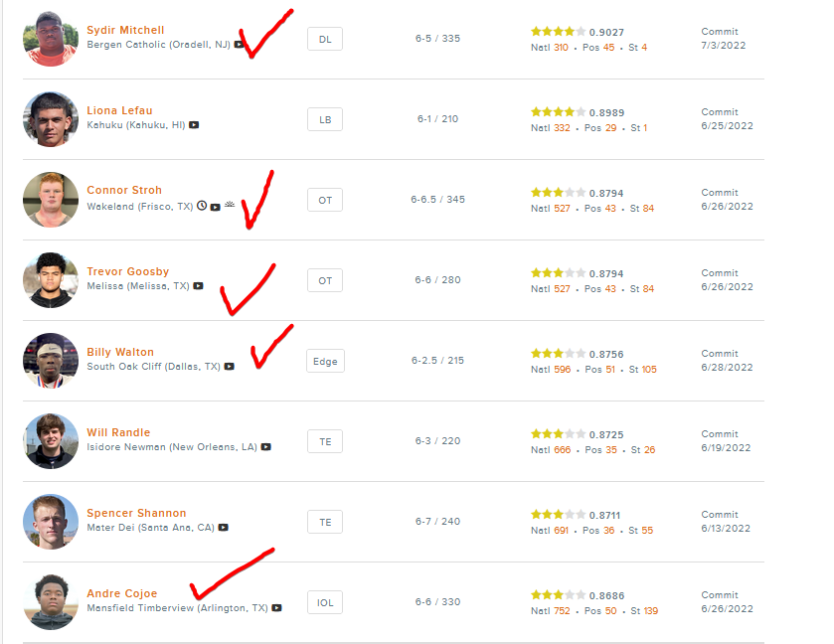Screen dimensions: 834x644
Task: Play Liona Lefau's Kahuku video icon
Action: coord(194,125)
